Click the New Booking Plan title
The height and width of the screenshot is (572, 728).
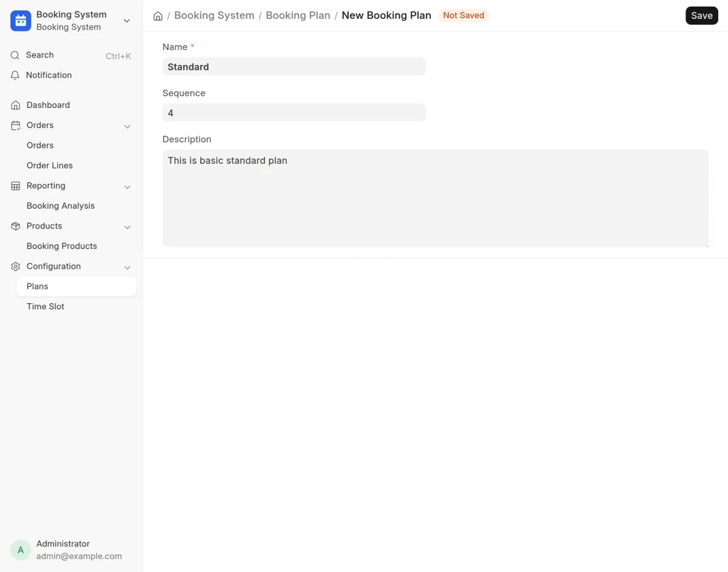[x=386, y=15]
